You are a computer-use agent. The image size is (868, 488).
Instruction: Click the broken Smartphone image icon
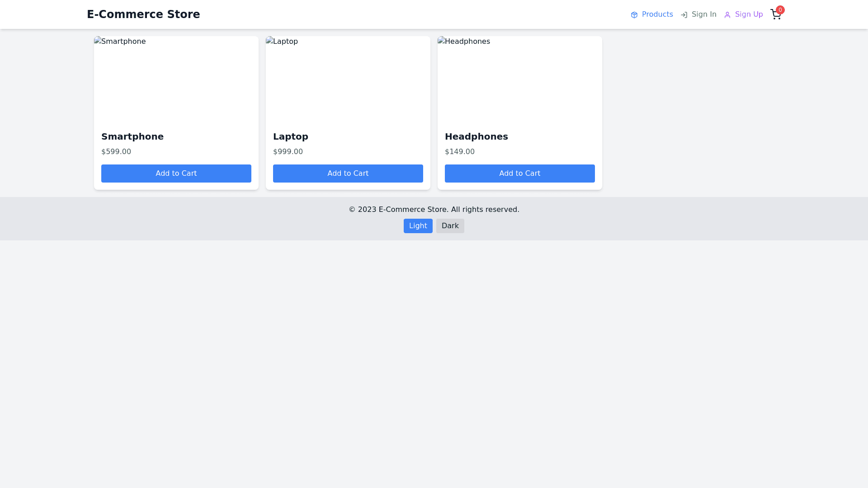(98, 41)
